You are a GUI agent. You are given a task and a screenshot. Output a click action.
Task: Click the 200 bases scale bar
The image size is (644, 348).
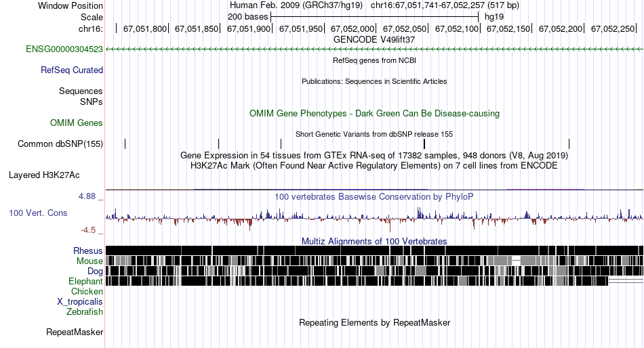pyautogui.click(x=375, y=17)
